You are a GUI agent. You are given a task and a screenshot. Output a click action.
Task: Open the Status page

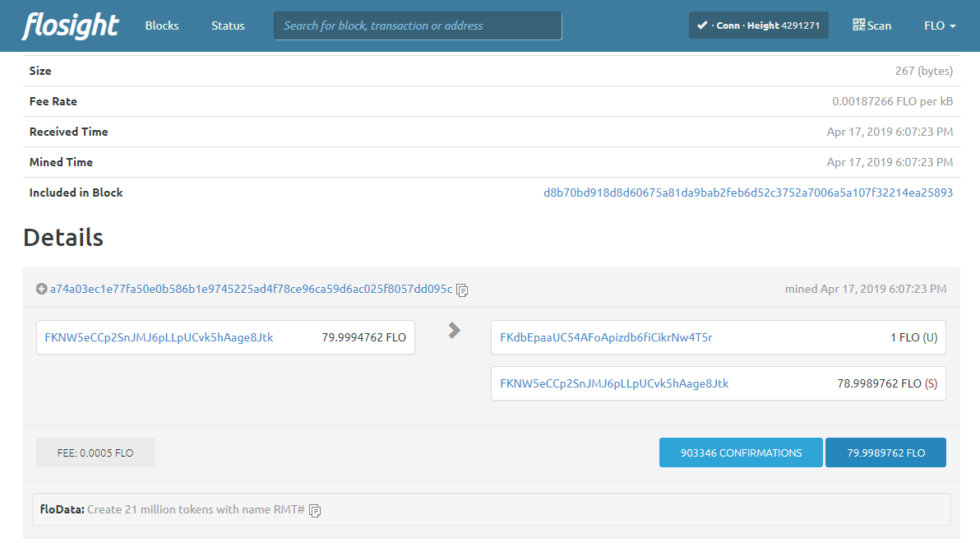click(x=228, y=26)
